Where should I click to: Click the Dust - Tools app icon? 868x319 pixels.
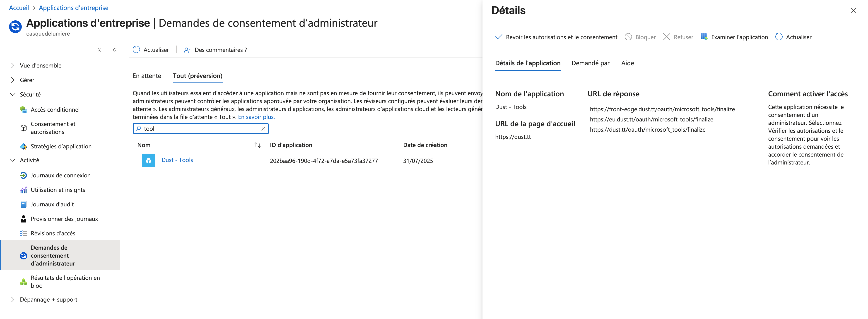click(x=148, y=160)
